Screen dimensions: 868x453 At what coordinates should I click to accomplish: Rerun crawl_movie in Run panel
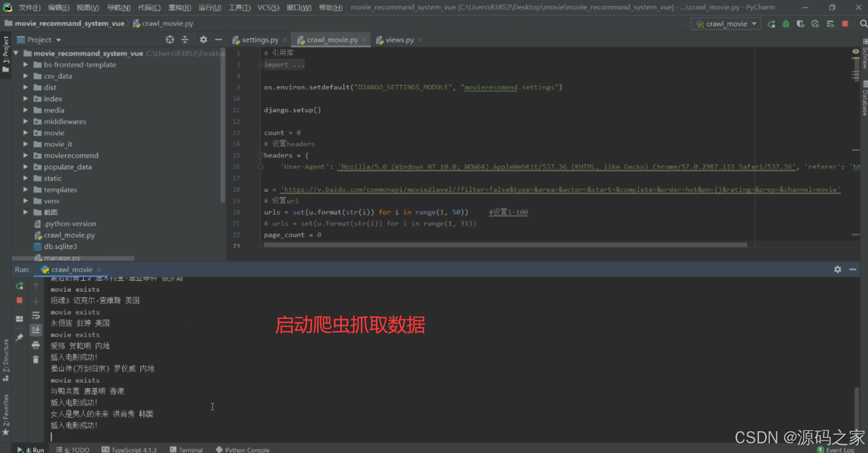point(20,286)
